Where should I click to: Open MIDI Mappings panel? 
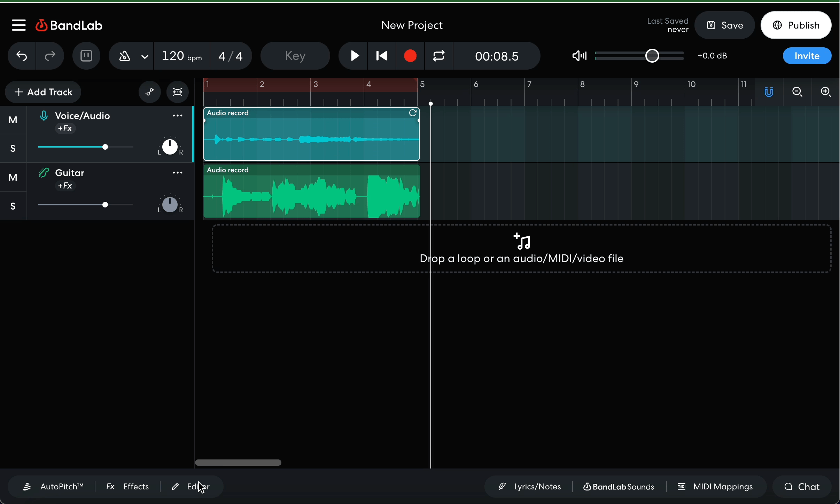(x=715, y=487)
